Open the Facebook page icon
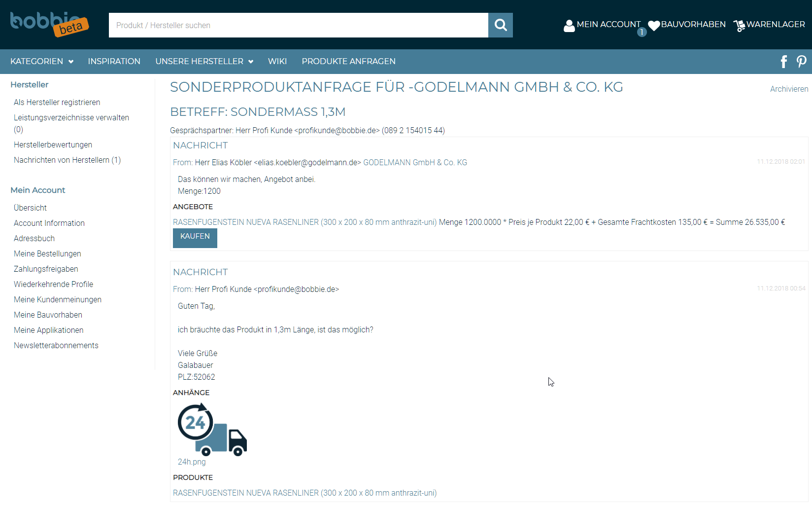 click(784, 62)
